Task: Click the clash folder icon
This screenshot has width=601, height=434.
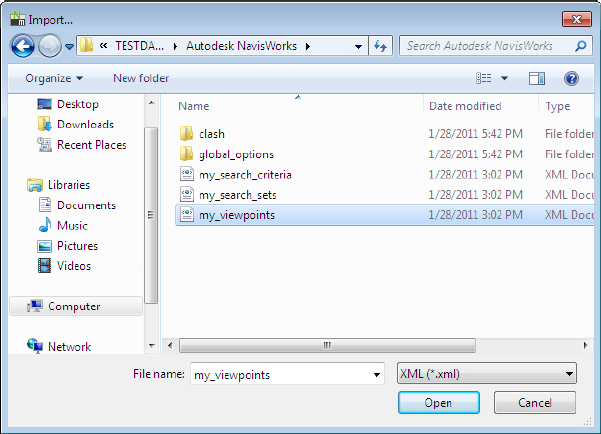Action: point(187,133)
